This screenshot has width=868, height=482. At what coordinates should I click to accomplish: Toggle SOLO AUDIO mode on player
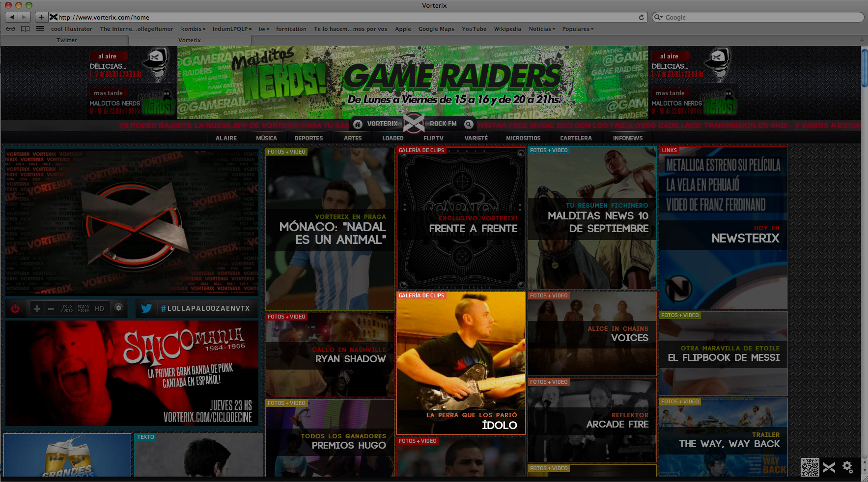[x=67, y=309]
